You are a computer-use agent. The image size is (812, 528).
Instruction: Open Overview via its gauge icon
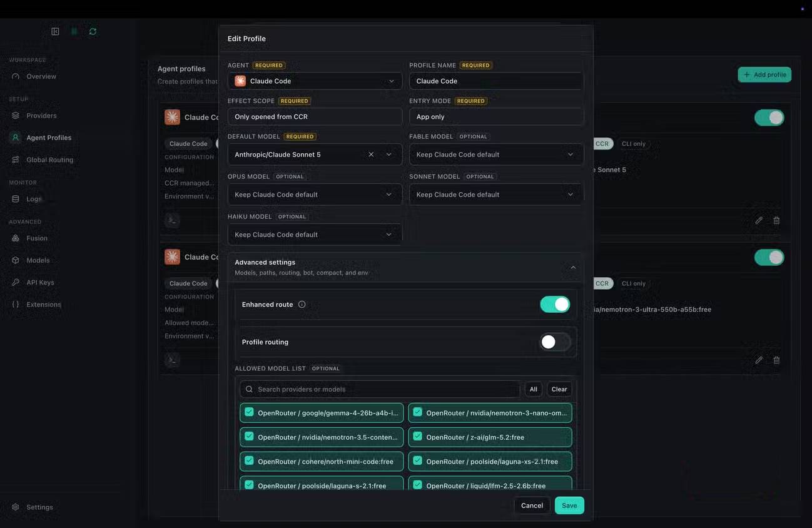16,76
